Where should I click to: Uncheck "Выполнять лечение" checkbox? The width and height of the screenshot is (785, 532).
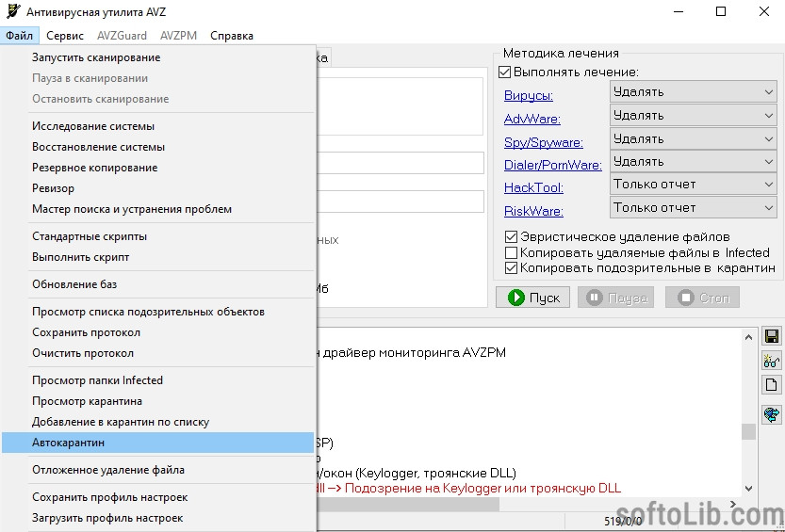[x=505, y=72]
